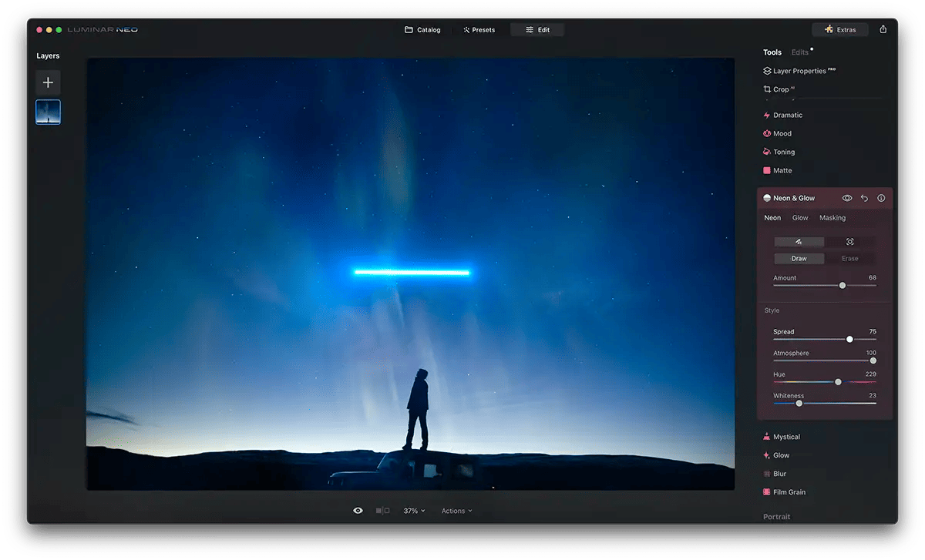Select the Mystical tool
925x560 pixels.
[787, 437]
